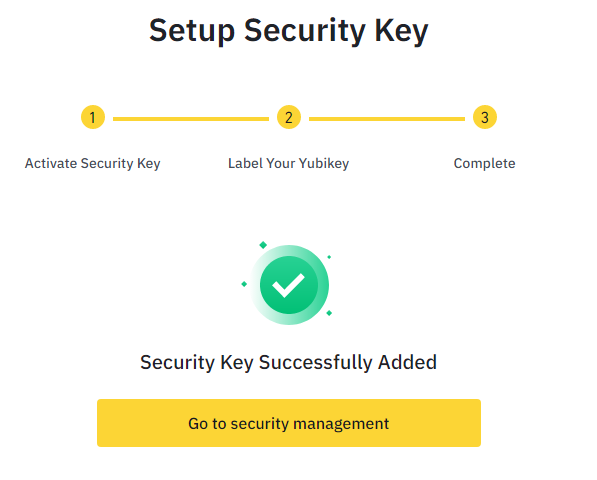
Task: Select the Label Your Yubikey step label
Action: click(x=289, y=164)
